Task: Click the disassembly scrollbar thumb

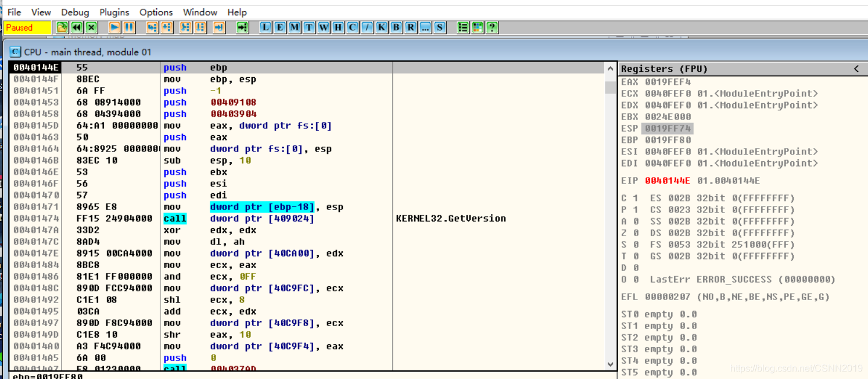Action: click(x=610, y=87)
